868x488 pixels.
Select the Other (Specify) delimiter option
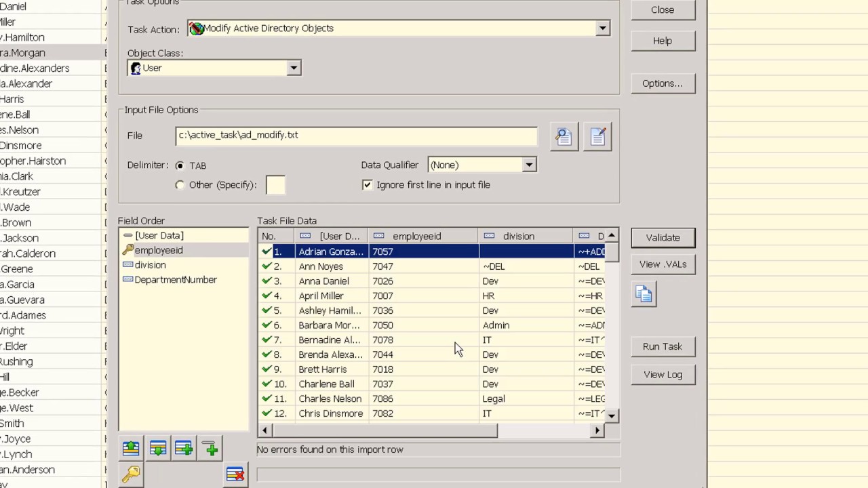pyautogui.click(x=180, y=184)
